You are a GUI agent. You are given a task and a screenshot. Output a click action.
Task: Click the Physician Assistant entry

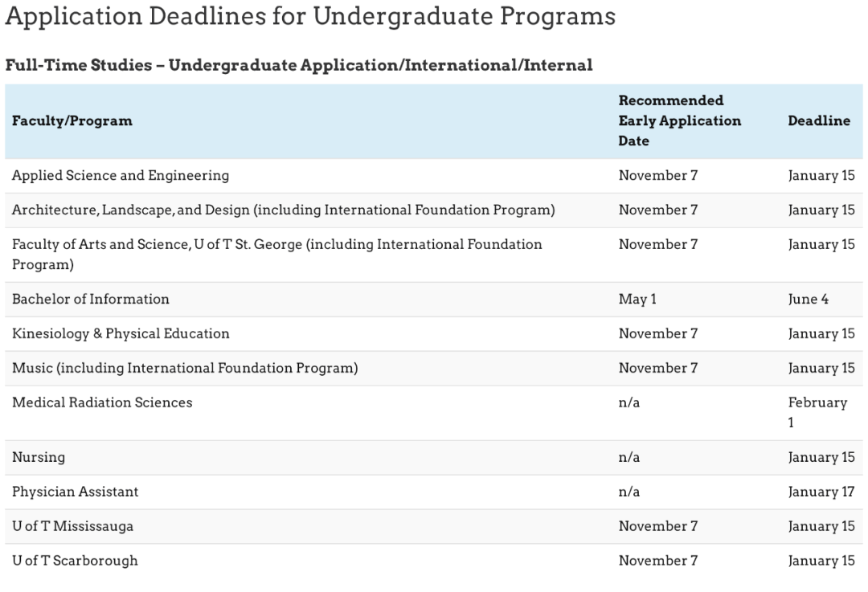pos(76,492)
